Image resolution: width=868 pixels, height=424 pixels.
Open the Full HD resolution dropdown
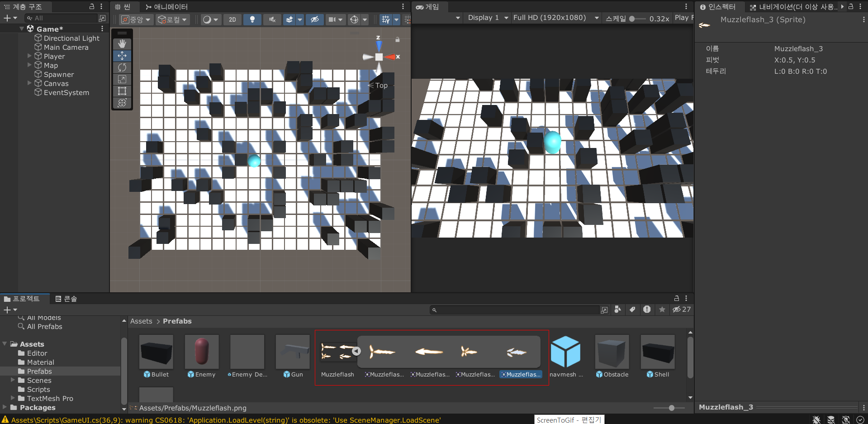pyautogui.click(x=556, y=18)
